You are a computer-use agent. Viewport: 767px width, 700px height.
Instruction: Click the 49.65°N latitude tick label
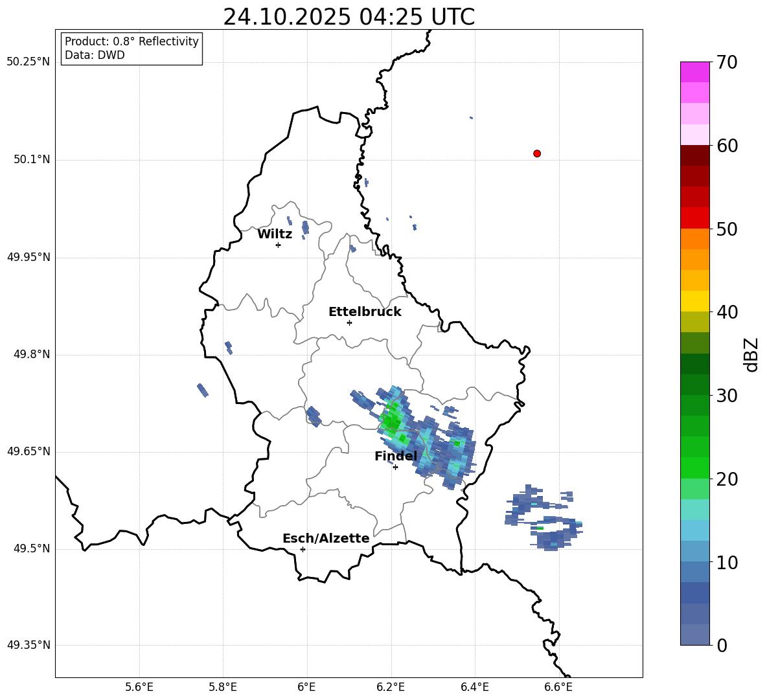(x=29, y=451)
